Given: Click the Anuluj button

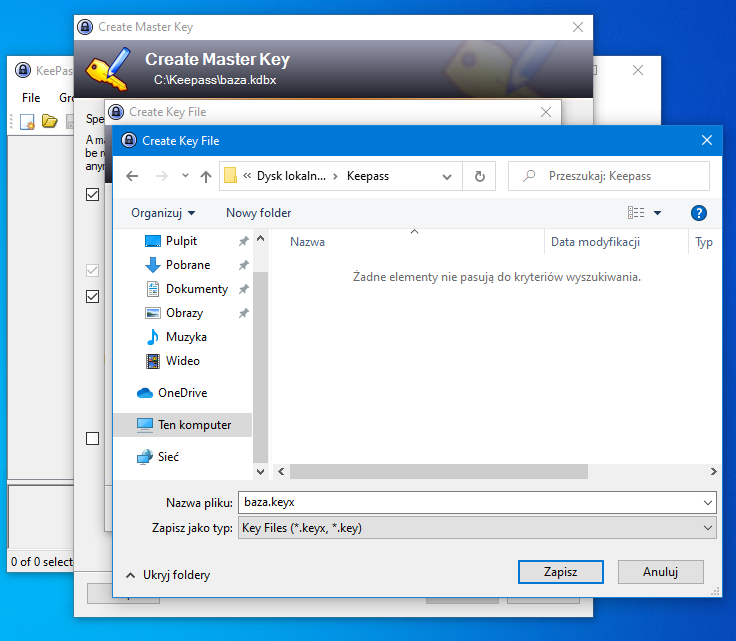Looking at the screenshot, I should click(660, 572).
